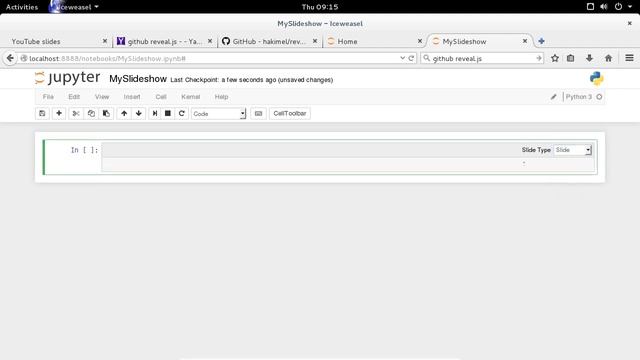Restart kernel with circular arrow icon

(x=182, y=113)
